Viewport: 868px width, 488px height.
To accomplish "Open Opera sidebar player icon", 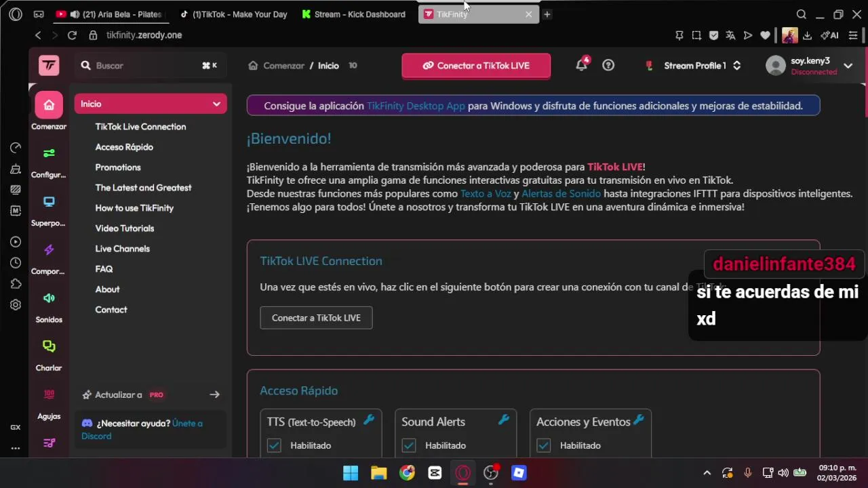I will point(16,242).
